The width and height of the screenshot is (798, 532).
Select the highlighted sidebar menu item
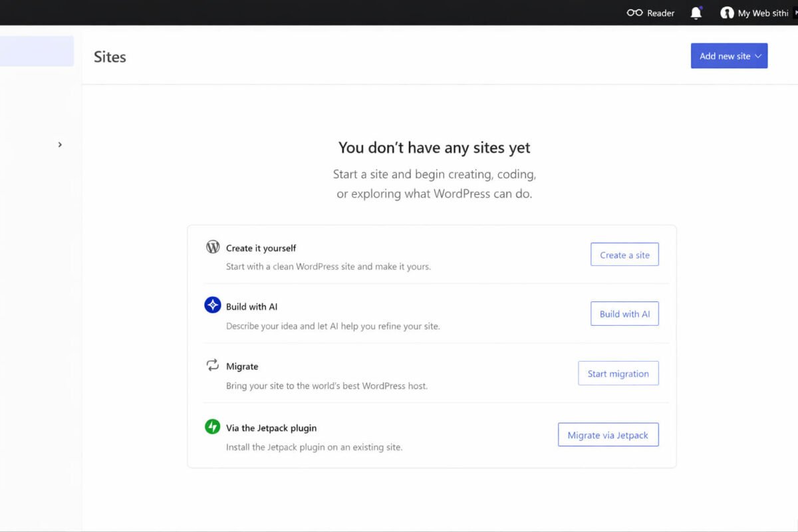click(37, 51)
